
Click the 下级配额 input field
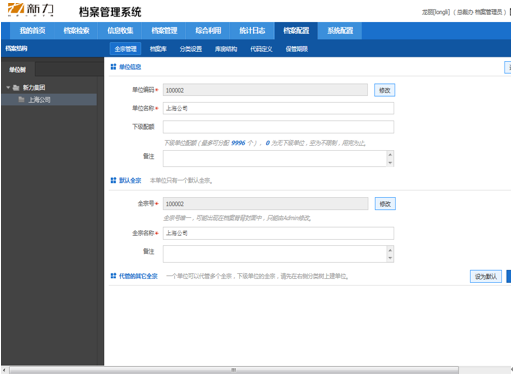[x=278, y=127]
